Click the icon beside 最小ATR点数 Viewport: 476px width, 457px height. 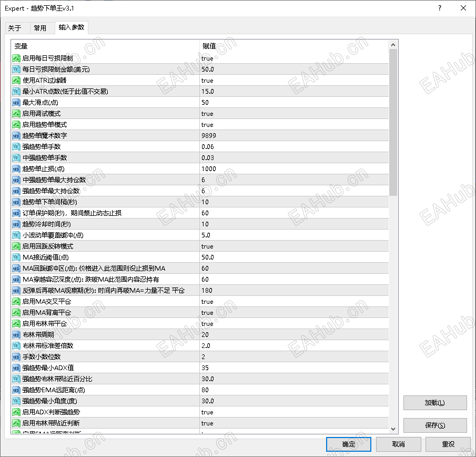coord(16,91)
